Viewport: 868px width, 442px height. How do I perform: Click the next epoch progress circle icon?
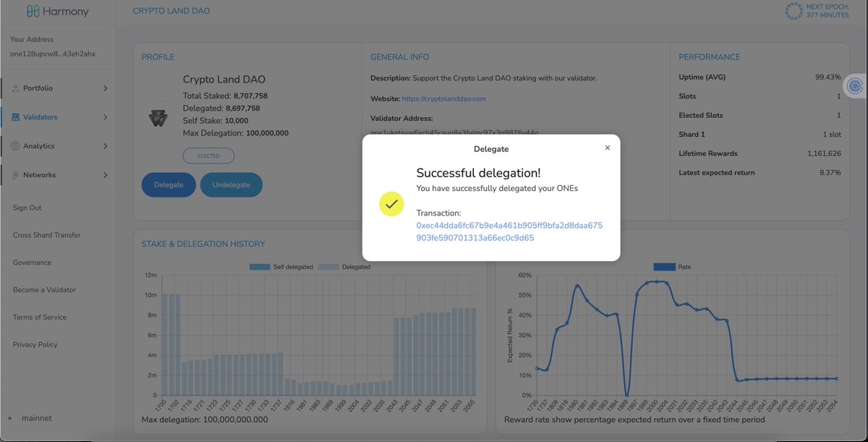794,11
